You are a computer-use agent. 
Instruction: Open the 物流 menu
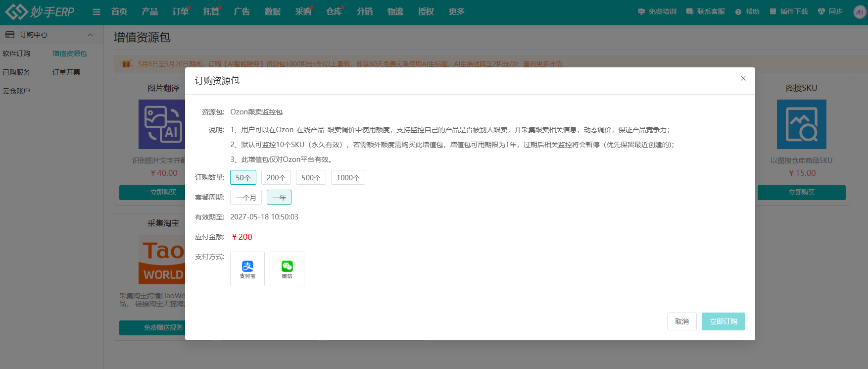pyautogui.click(x=395, y=11)
